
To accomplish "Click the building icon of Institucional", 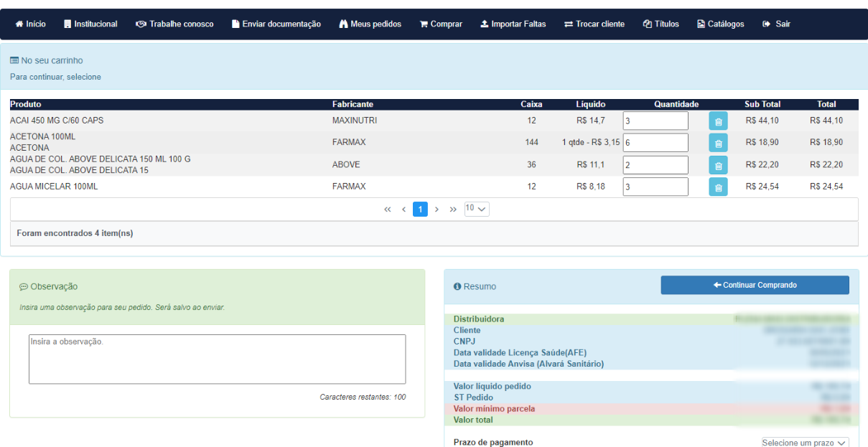I will (67, 24).
